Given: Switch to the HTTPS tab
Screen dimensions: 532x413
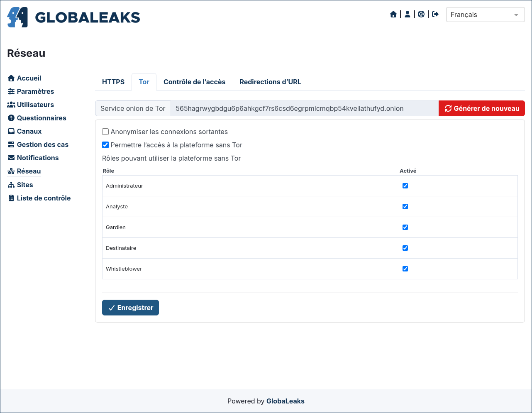Looking at the screenshot, I should coord(113,82).
